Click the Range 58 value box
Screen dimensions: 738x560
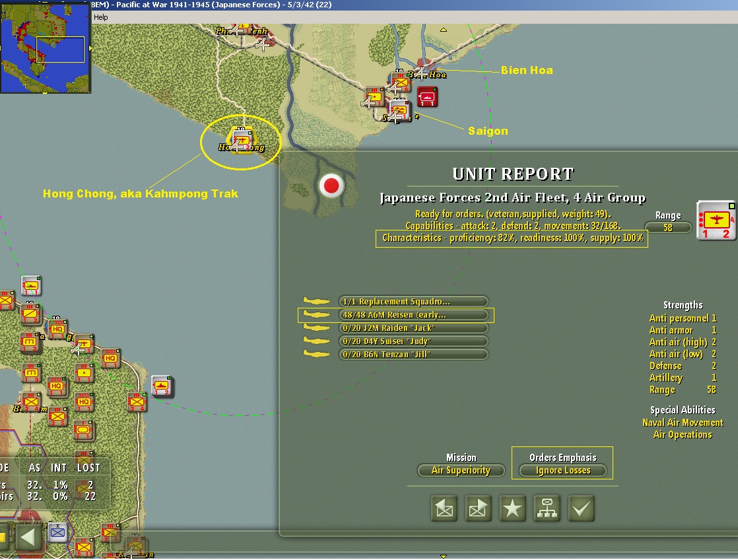[x=668, y=227]
